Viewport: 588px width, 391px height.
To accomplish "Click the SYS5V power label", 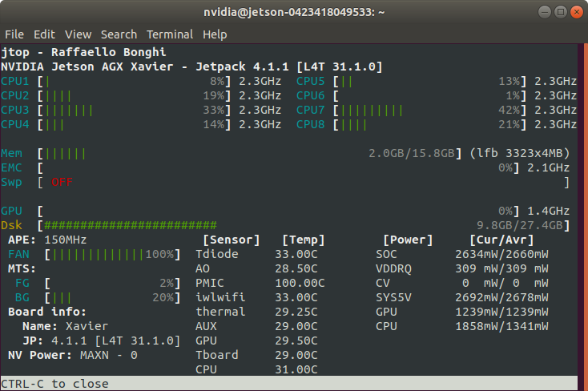I will [393, 297].
